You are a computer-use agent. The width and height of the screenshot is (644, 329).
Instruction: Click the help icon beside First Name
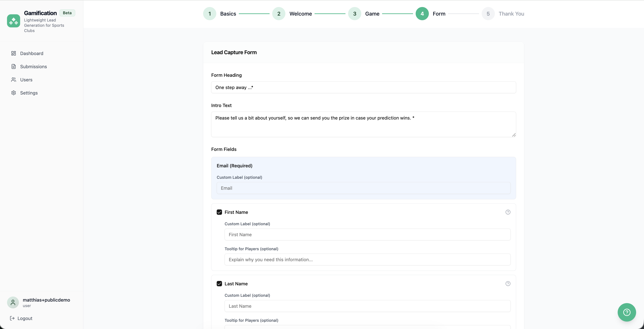[x=508, y=212]
